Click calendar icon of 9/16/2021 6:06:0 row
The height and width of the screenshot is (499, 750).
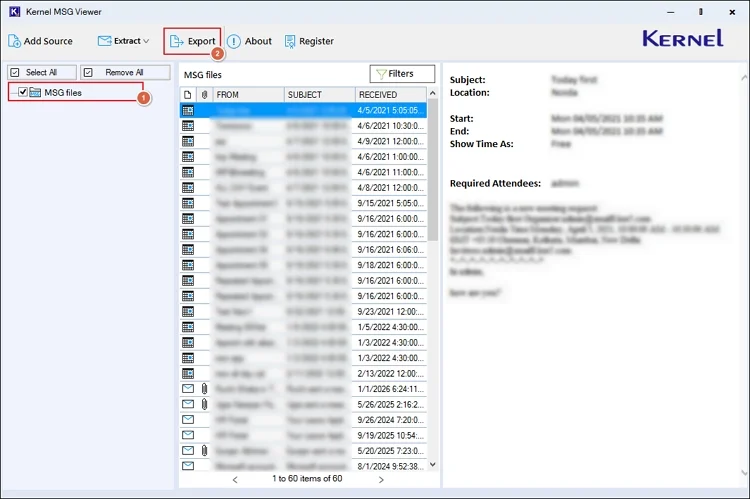[x=188, y=249]
